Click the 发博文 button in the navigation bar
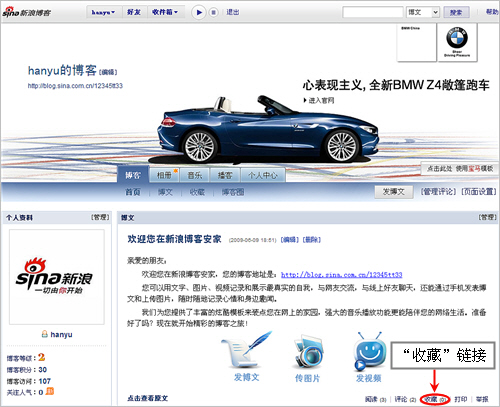 click(394, 192)
